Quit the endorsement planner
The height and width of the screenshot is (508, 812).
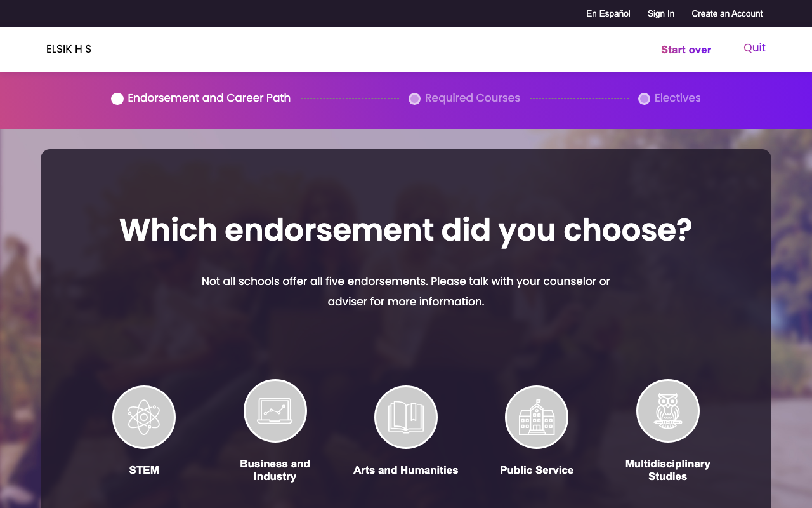click(x=754, y=48)
